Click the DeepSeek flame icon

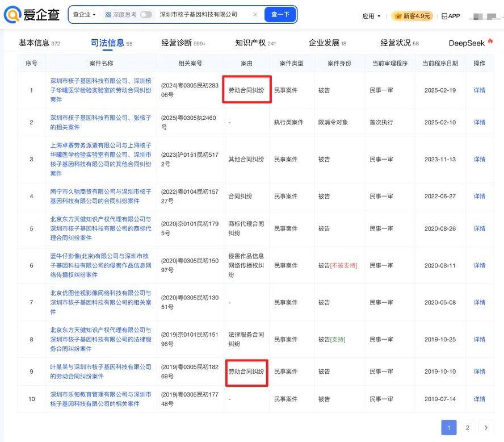pyautogui.click(x=490, y=42)
